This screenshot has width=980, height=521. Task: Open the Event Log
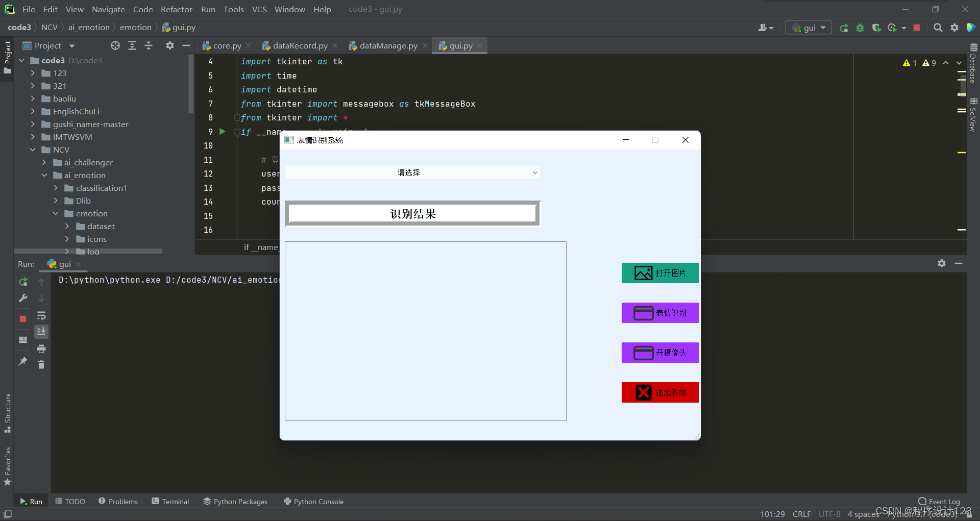click(939, 502)
